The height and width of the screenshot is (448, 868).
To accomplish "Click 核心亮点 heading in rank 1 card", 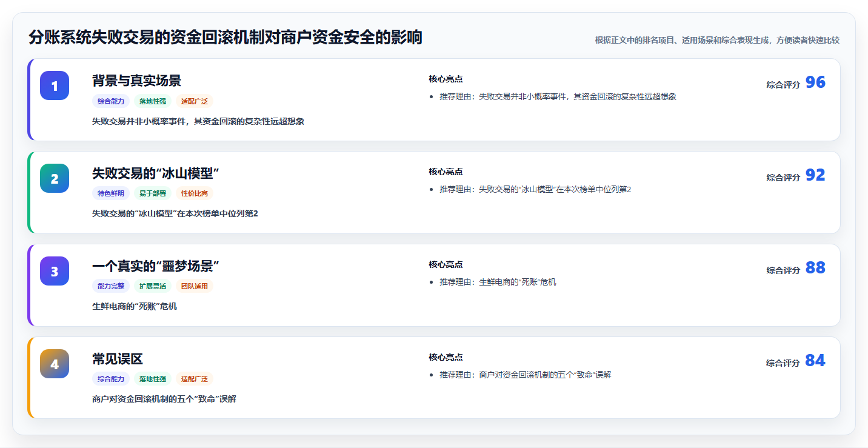I will click(x=446, y=79).
